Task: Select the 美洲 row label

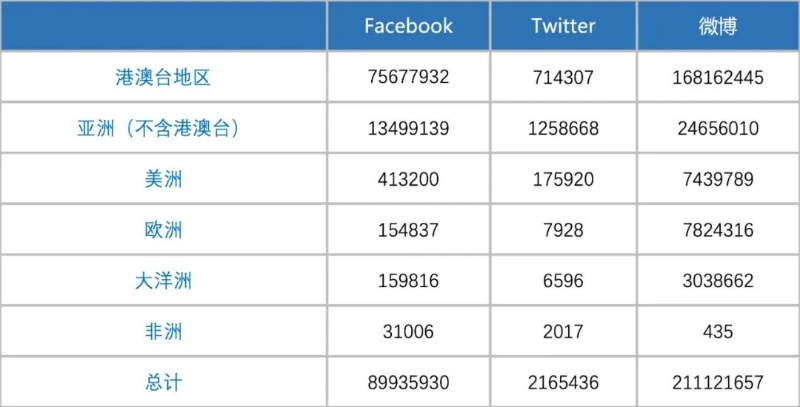Action: (x=163, y=179)
